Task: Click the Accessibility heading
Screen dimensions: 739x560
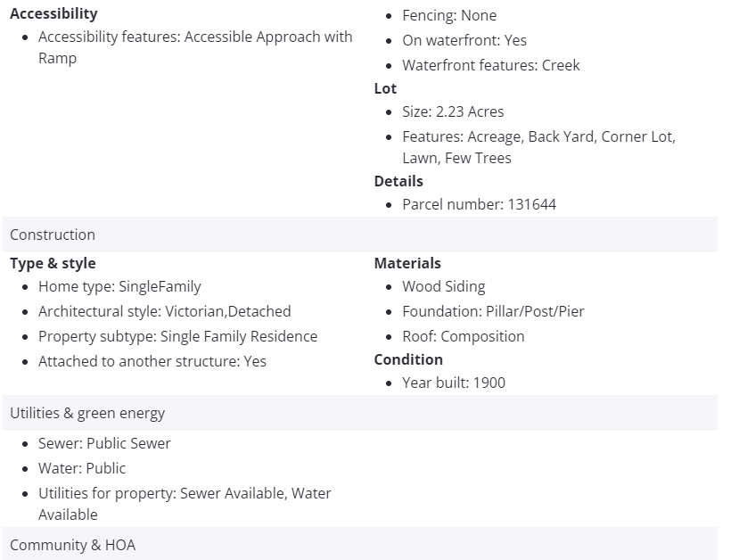Action: pos(53,13)
